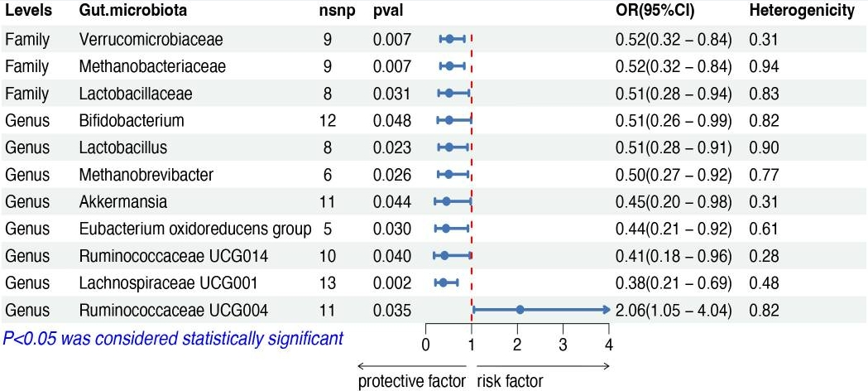Click the Verrucomicrobiaceae forest plot dot
Viewport: 868px width, 391px height.
449,38
